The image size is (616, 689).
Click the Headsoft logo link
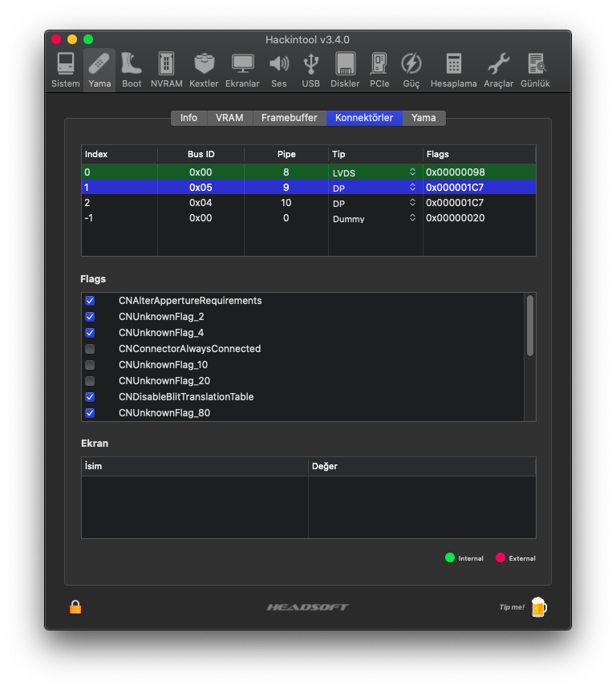(x=308, y=607)
